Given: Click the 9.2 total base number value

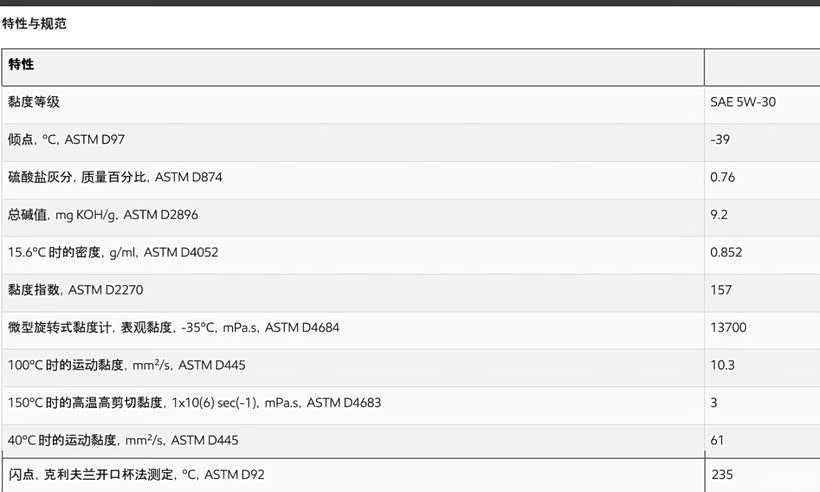Looking at the screenshot, I should point(718,215).
